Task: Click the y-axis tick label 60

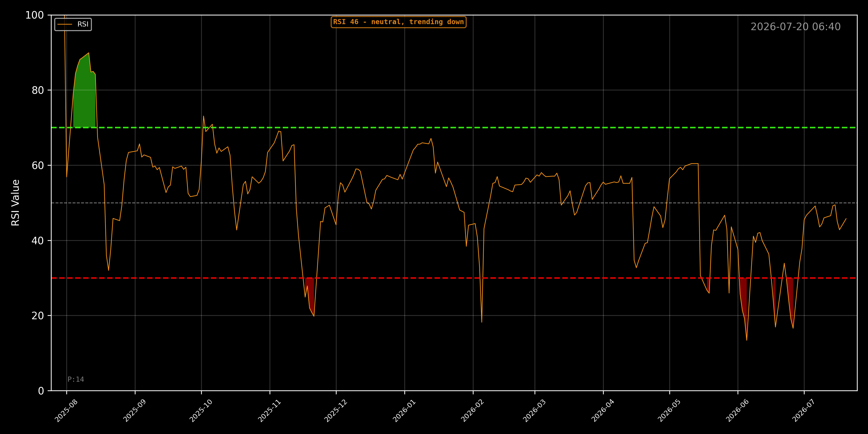Action: coord(38,165)
